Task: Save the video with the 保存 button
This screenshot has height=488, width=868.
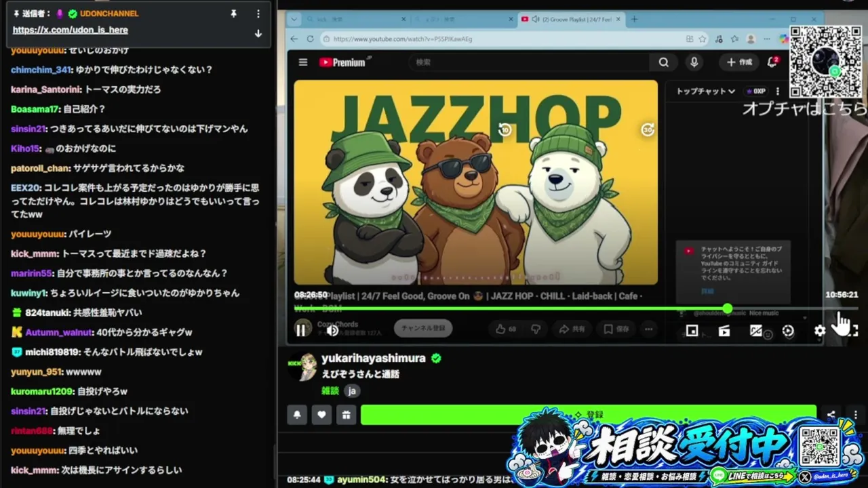Action: pos(616,329)
